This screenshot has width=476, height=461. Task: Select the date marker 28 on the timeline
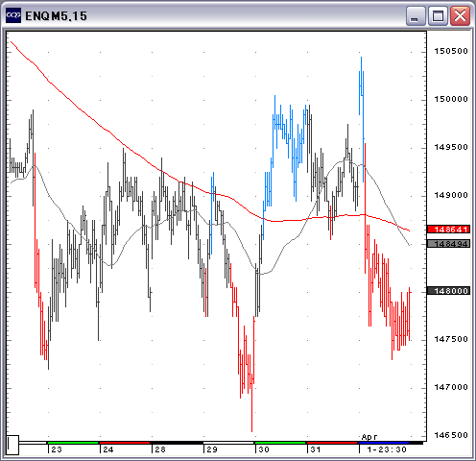click(x=160, y=449)
